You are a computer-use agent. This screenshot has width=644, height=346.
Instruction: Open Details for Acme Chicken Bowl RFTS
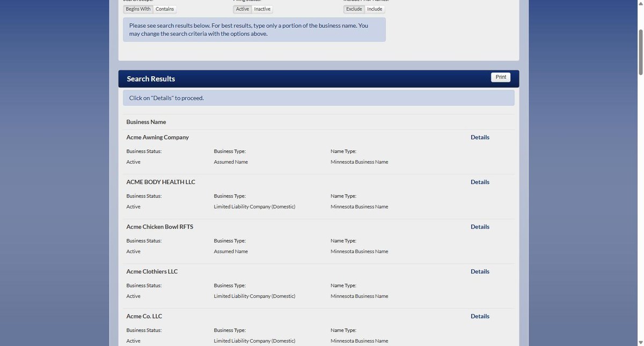[x=480, y=227]
